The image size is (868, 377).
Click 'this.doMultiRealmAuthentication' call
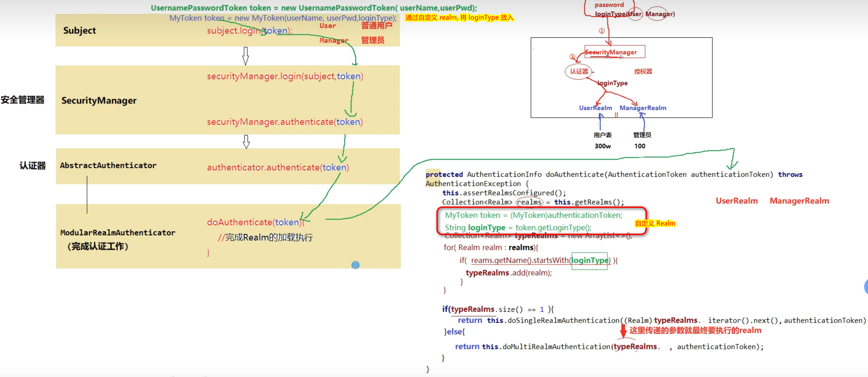point(546,347)
